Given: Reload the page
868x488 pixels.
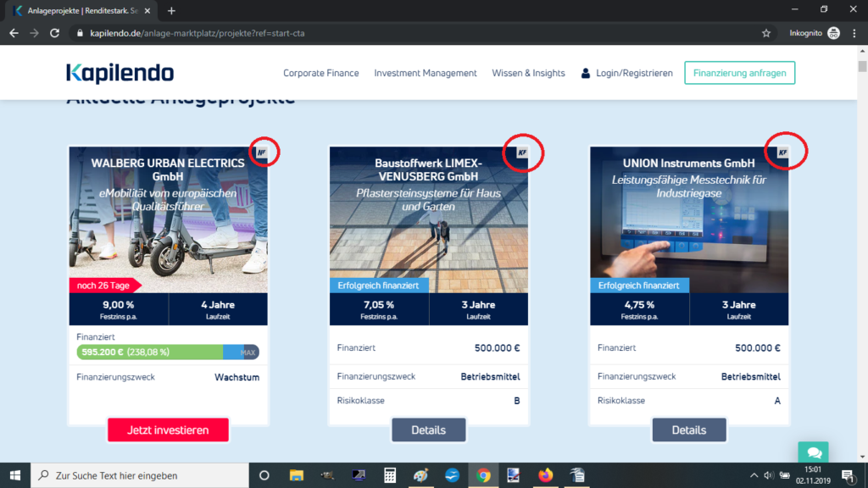Looking at the screenshot, I should click(54, 33).
